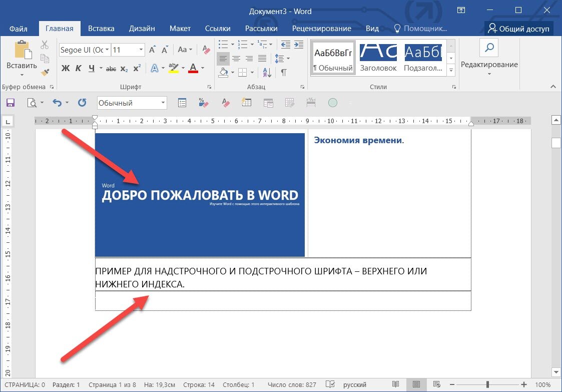The width and height of the screenshot is (562, 392).
Task: Decrease paragraph indent
Action: click(x=286, y=44)
